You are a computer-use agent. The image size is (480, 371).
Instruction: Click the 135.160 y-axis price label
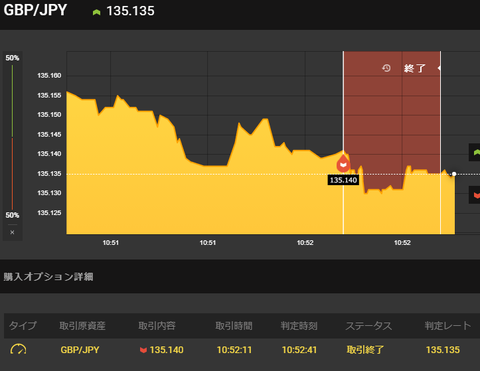coord(49,76)
